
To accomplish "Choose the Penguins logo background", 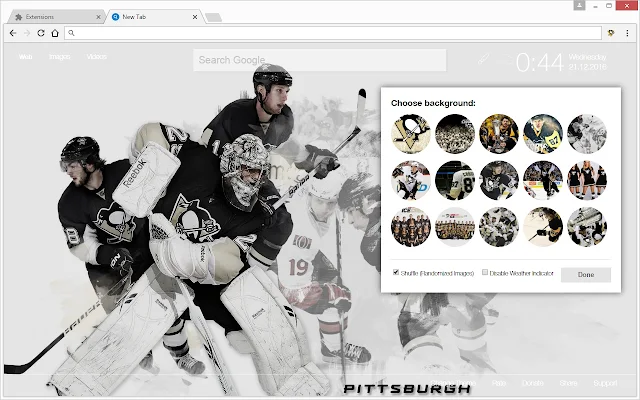I will click(x=411, y=134).
